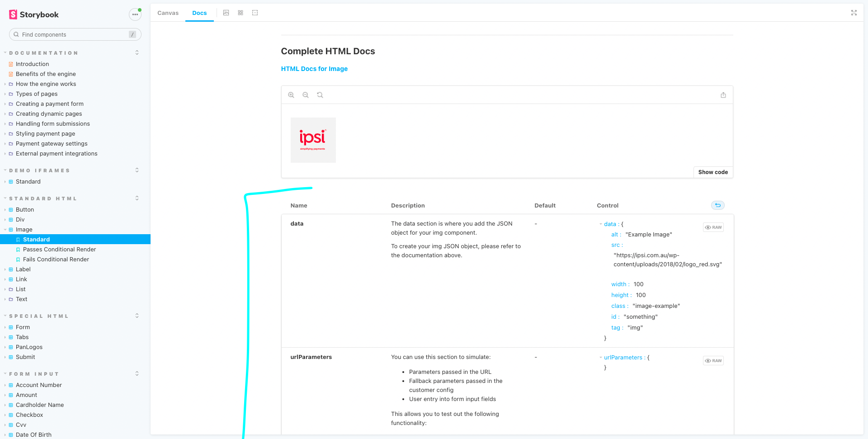Open the Storybook shortcuts menu (ellipsis) button
Image resolution: width=868 pixels, height=439 pixels.
pos(135,14)
